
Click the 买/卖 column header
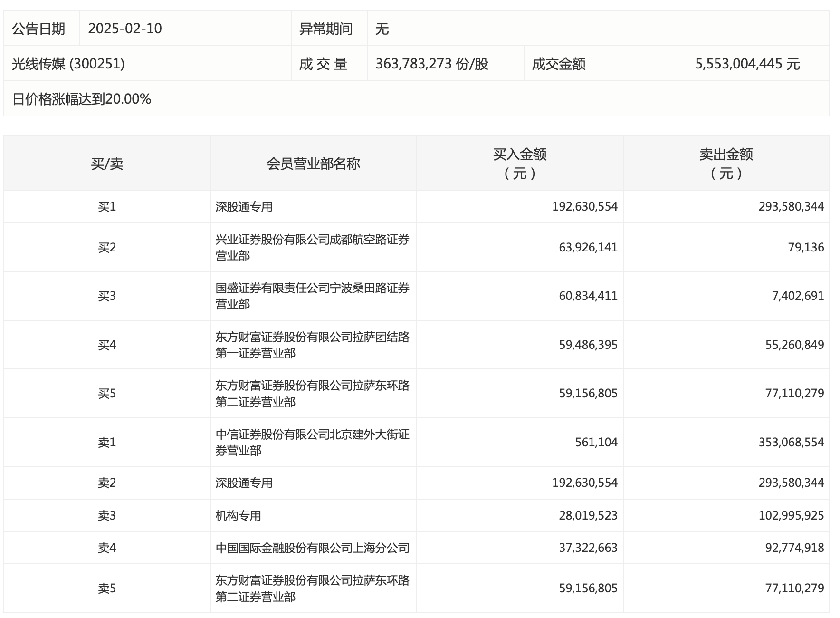pos(107,164)
